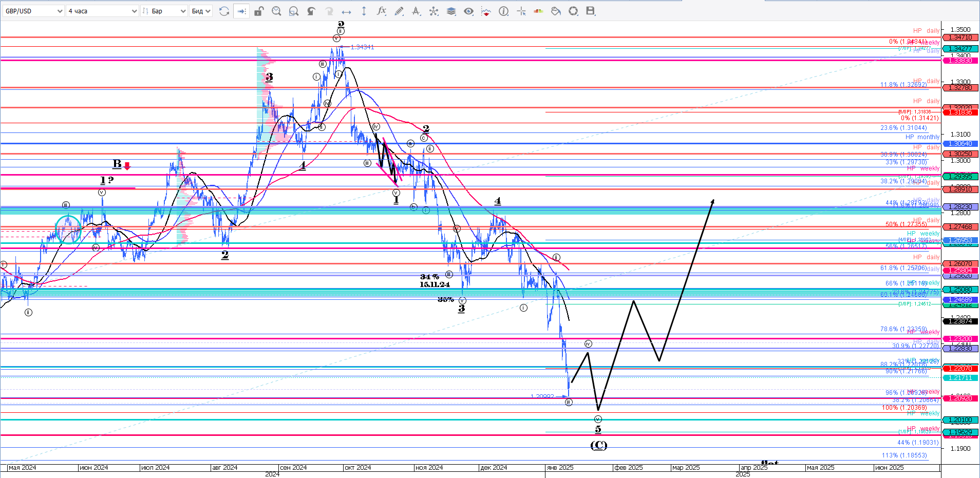Click the 'сен 2024' time axis label
The height and width of the screenshot is (478, 980).
coord(293,468)
